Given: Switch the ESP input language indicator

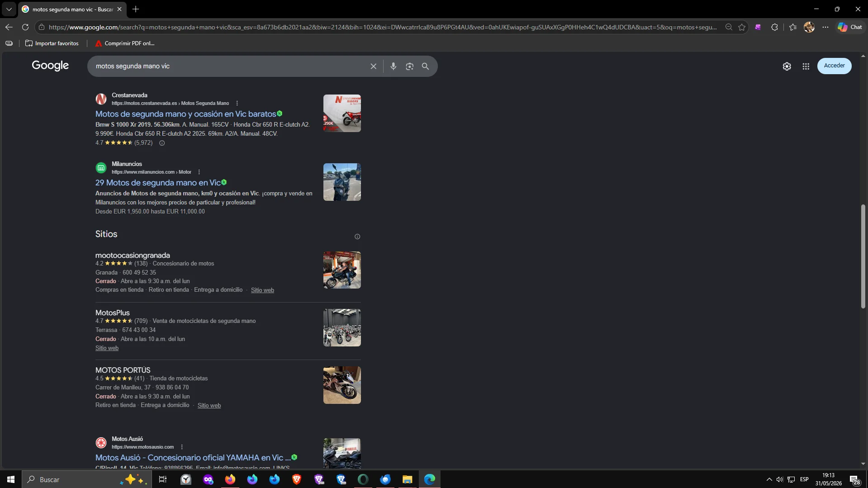Looking at the screenshot, I should click(x=804, y=479).
